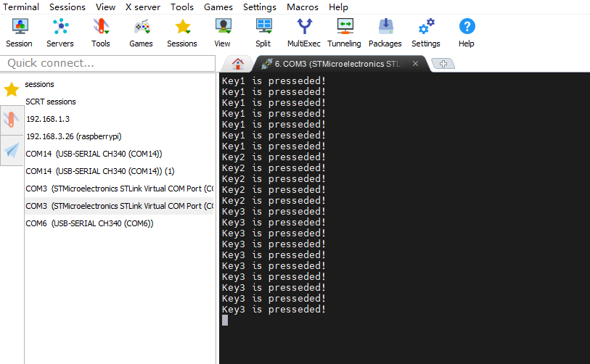Click the Packages toolbar icon
The width and height of the screenshot is (590, 364).
385,33
